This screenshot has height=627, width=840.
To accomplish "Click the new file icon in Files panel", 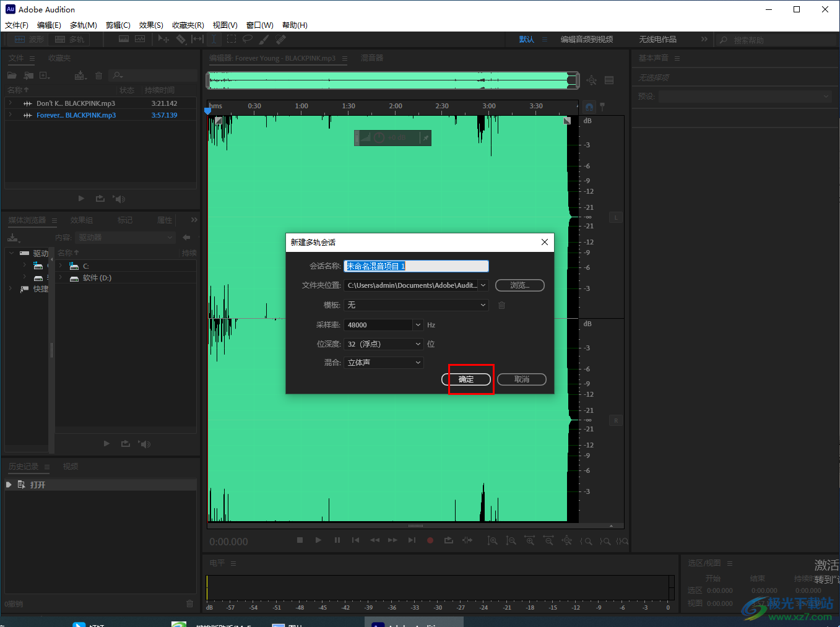I will (45, 76).
